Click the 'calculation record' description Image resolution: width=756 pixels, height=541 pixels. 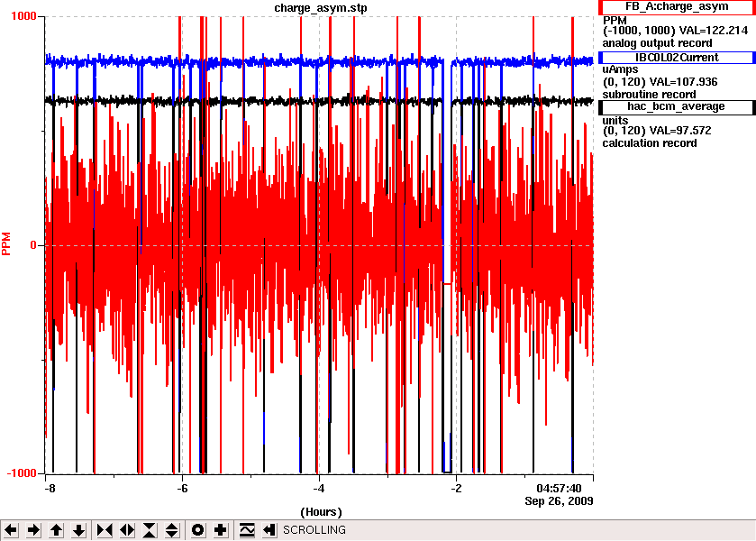pos(650,142)
